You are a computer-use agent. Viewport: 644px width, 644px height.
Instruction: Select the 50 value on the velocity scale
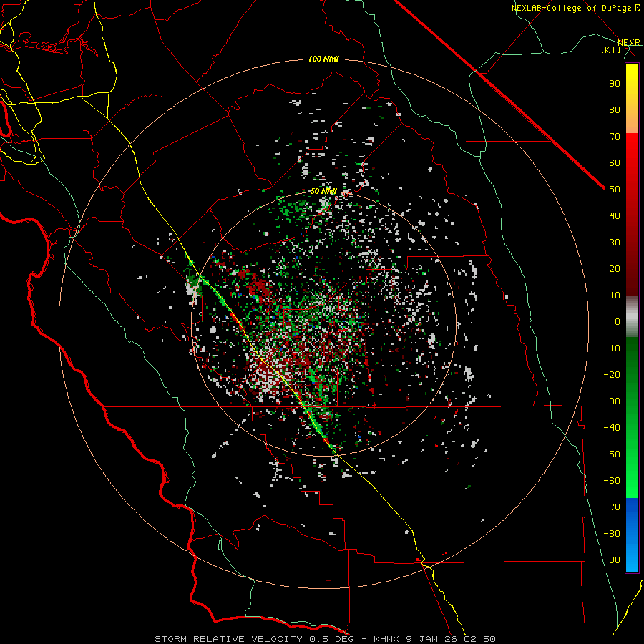(615, 190)
